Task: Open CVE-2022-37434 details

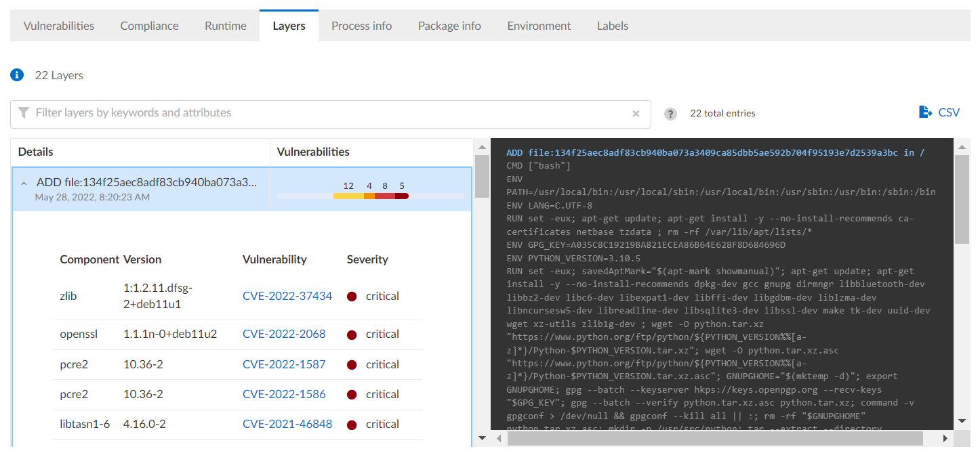Action: coord(287,296)
